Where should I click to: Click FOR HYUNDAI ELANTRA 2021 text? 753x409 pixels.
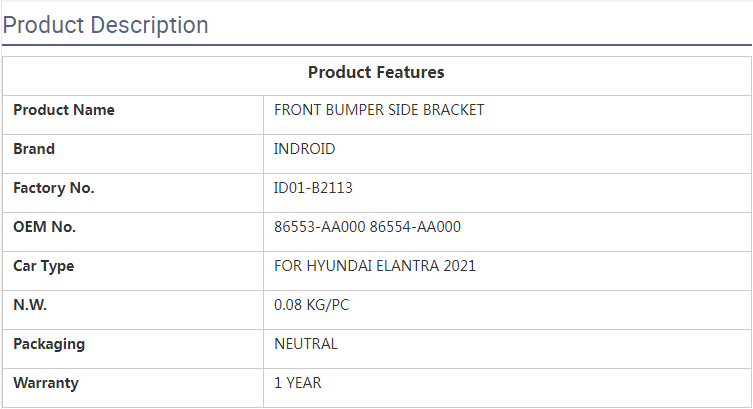click(x=375, y=266)
